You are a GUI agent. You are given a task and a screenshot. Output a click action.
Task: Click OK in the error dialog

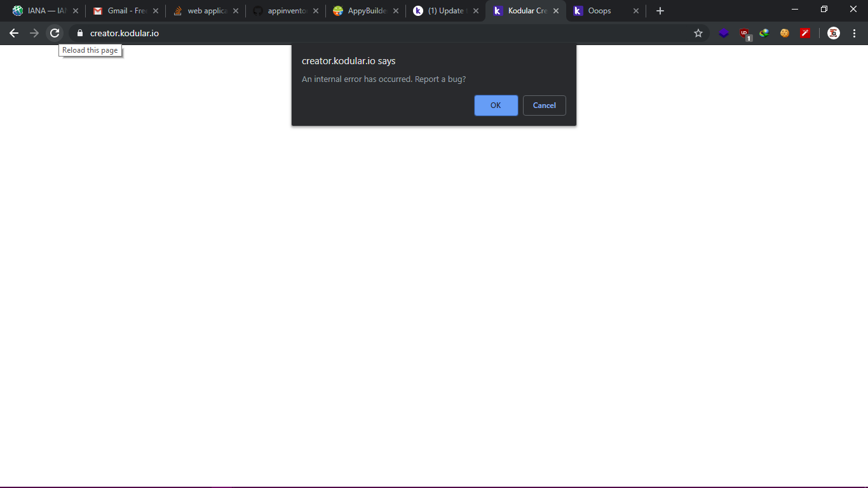pos(496,105)
